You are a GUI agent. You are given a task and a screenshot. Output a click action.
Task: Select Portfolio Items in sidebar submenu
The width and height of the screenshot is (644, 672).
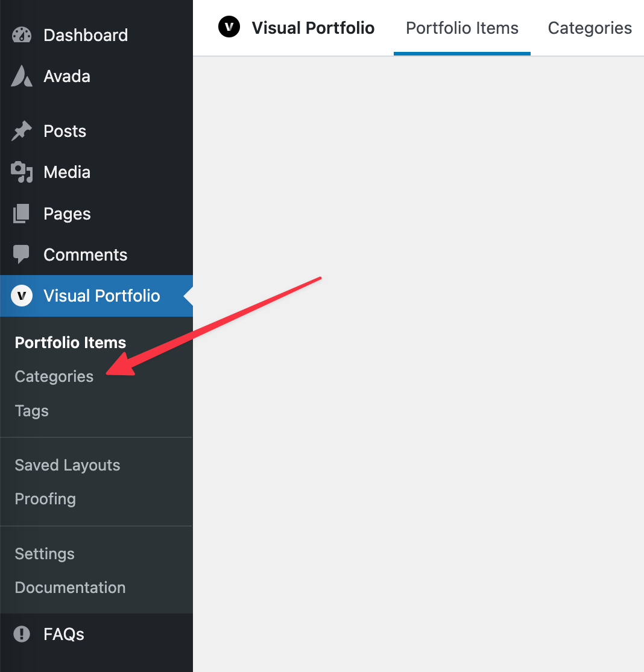tap(71, 343)
